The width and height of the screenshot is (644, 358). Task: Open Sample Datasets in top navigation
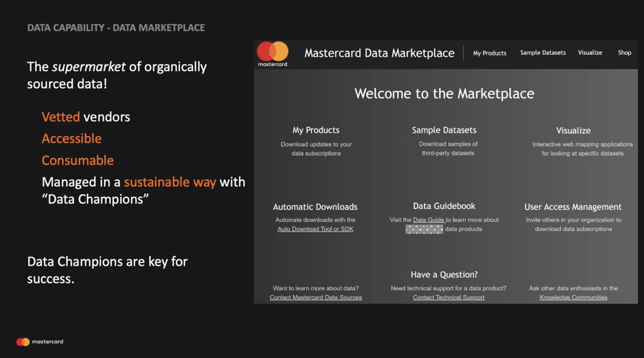pos(543,53)
